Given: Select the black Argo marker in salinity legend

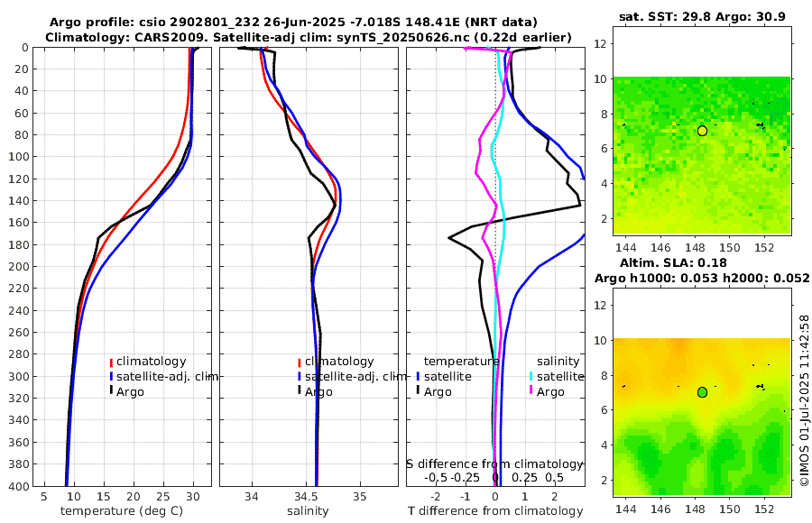Looking at the screenshot, I should click(x=300, y=391).
